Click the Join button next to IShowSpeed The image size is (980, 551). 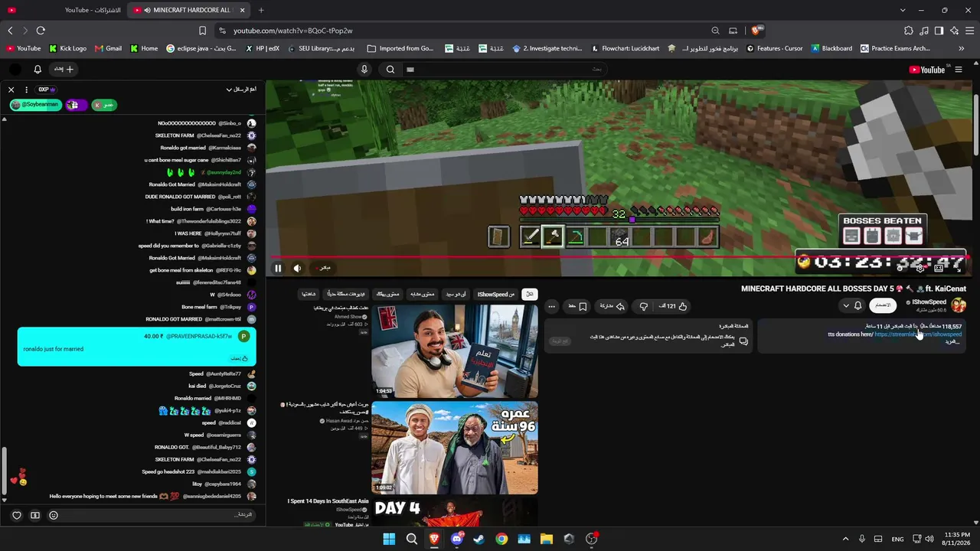pyautogui.click(x=884, y=305)
